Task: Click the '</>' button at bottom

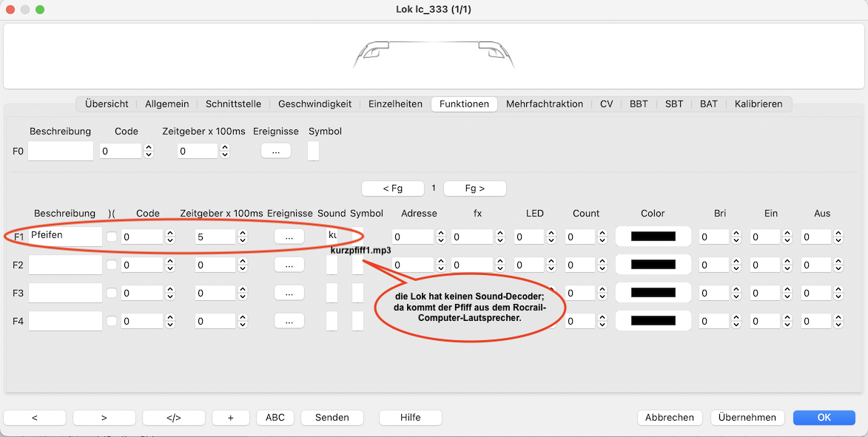Action: point(173,418)
